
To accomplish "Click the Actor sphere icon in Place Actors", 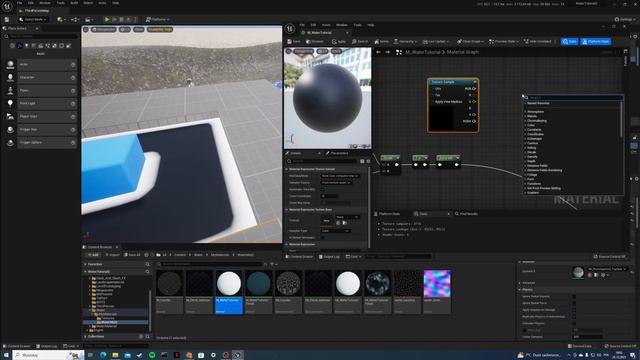I will point(10,64).
